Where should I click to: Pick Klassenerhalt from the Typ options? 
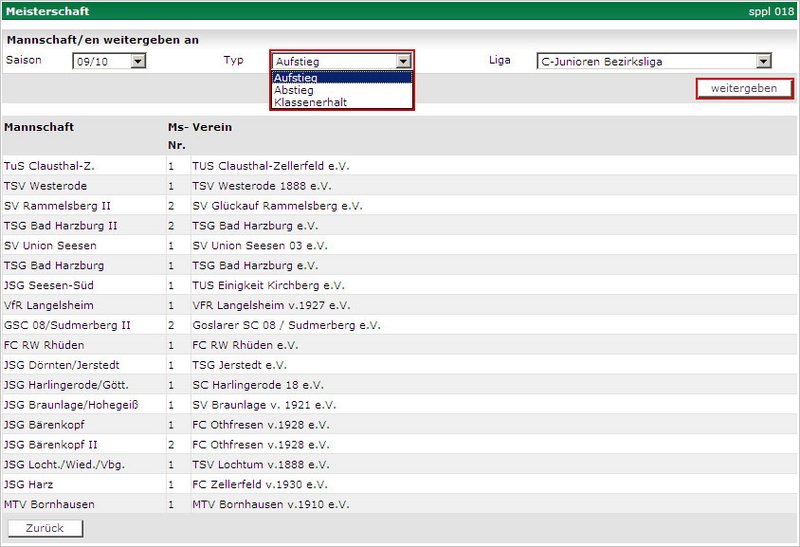(341, 102)
